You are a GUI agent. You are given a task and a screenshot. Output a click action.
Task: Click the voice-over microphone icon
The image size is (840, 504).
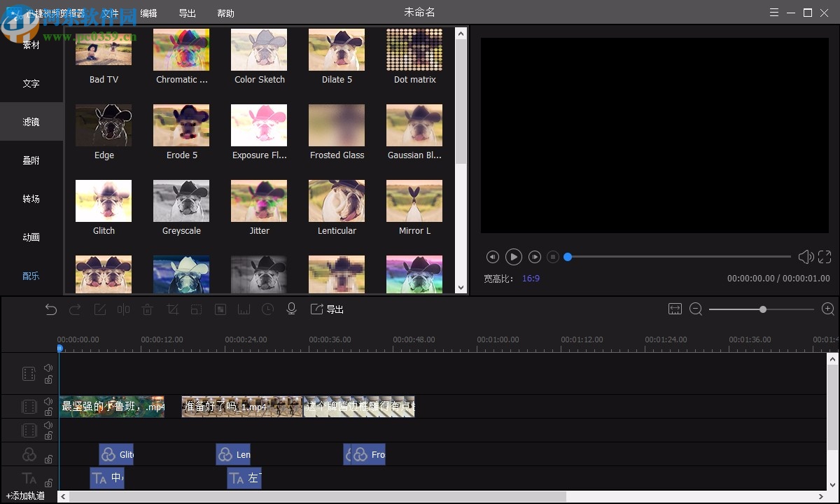pos(292,309)
